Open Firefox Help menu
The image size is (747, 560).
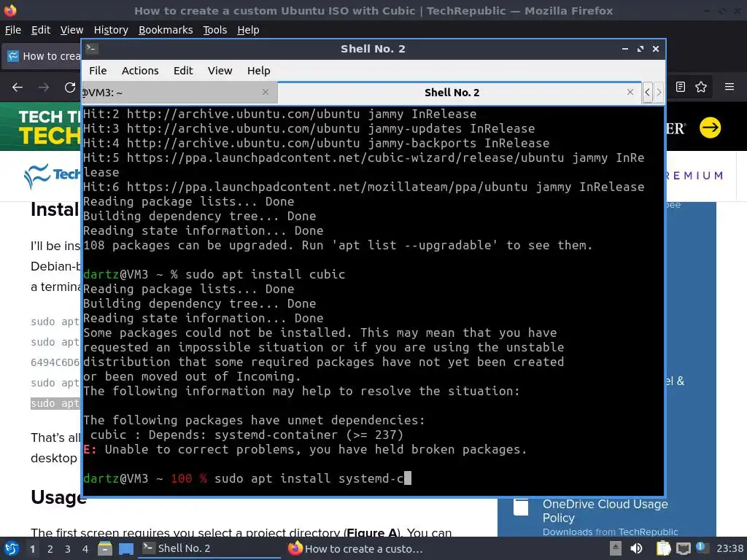(x=248, y=30)
